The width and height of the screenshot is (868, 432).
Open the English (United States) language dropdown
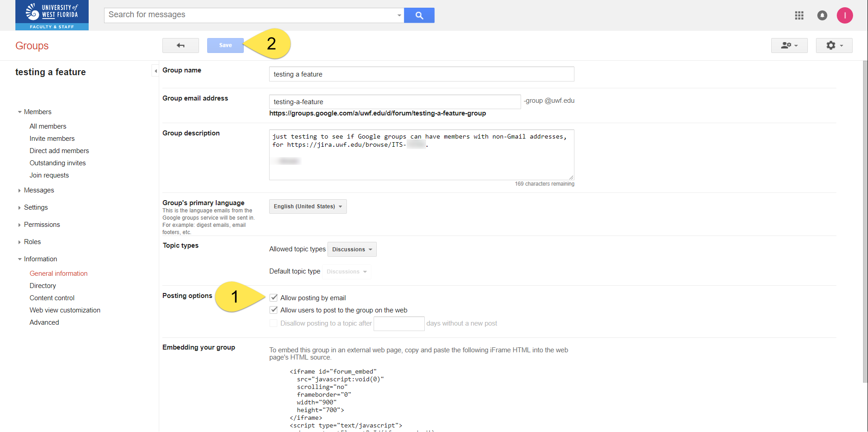pyautogui.click(x=308, y=206)
